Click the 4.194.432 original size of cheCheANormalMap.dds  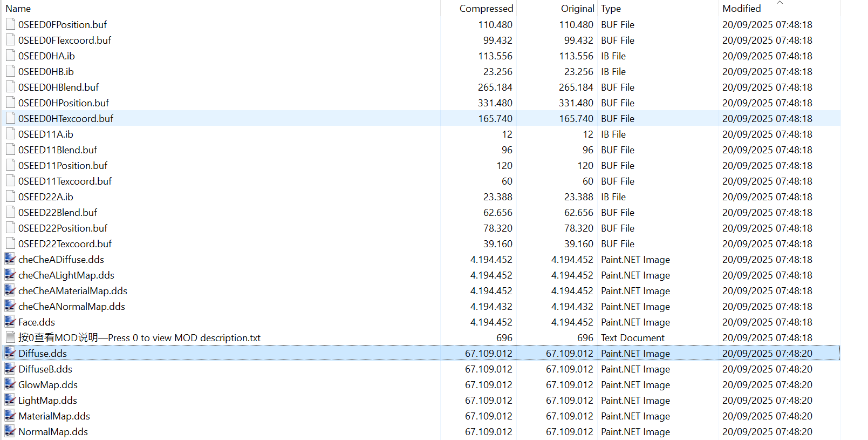572,306
